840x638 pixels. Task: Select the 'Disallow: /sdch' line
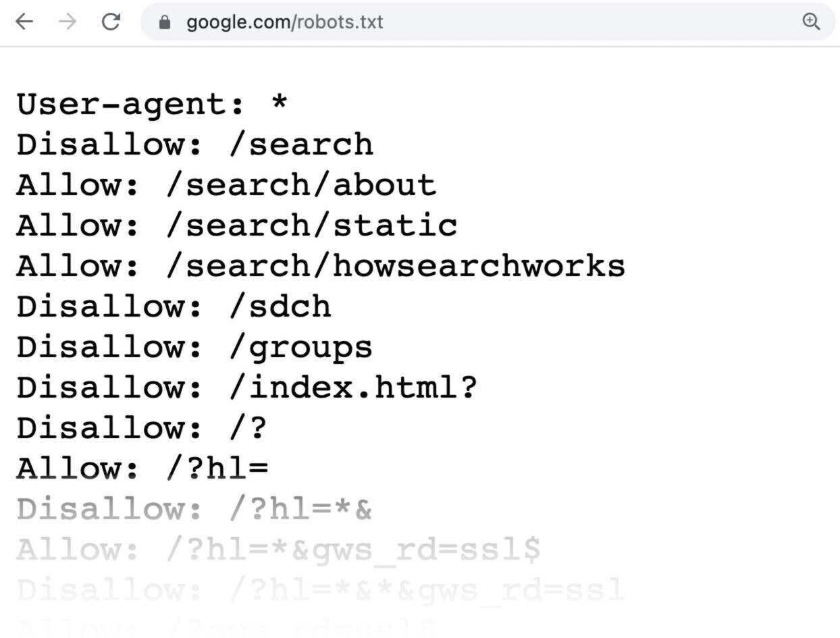coord(174,306)
